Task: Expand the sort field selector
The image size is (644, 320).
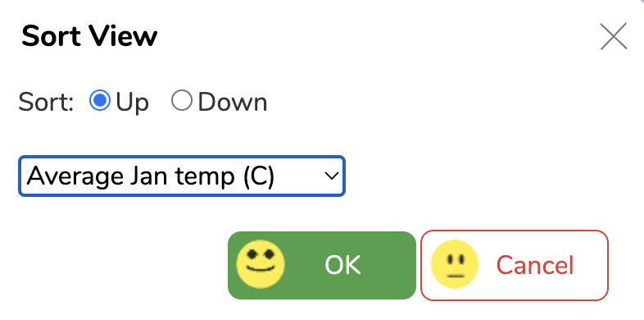Action: tap(182, 176)
